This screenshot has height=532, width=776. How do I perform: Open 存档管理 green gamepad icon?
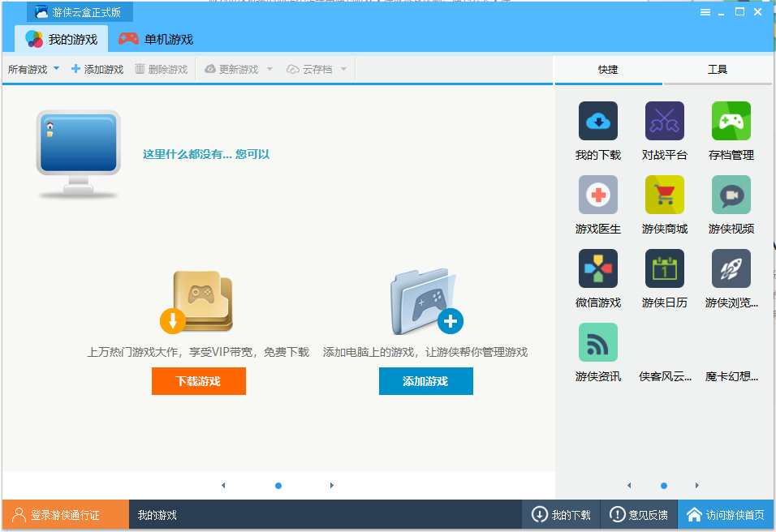click(731, 121)
